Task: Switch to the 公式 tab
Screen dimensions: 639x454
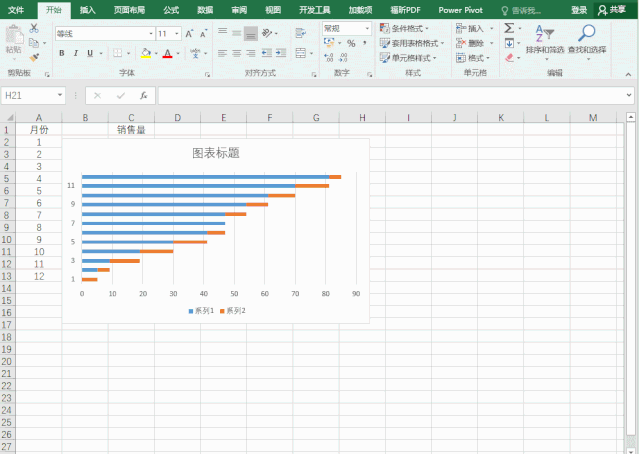Action: [171, 10]
